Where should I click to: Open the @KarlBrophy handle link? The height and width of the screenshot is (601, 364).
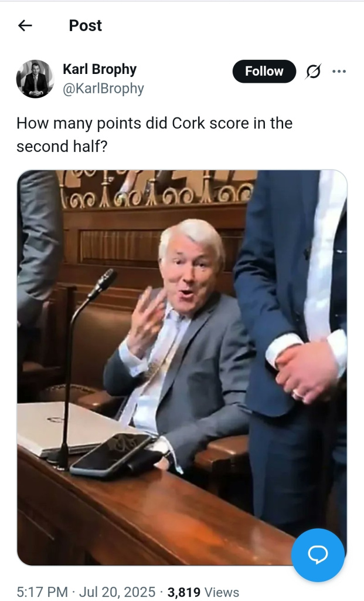click(x=103, y=89)
